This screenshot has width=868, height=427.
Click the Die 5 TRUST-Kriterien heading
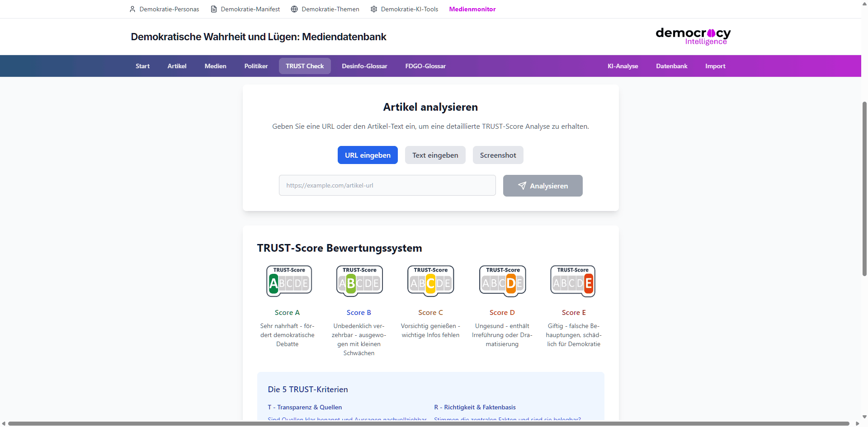click(308, 389)
